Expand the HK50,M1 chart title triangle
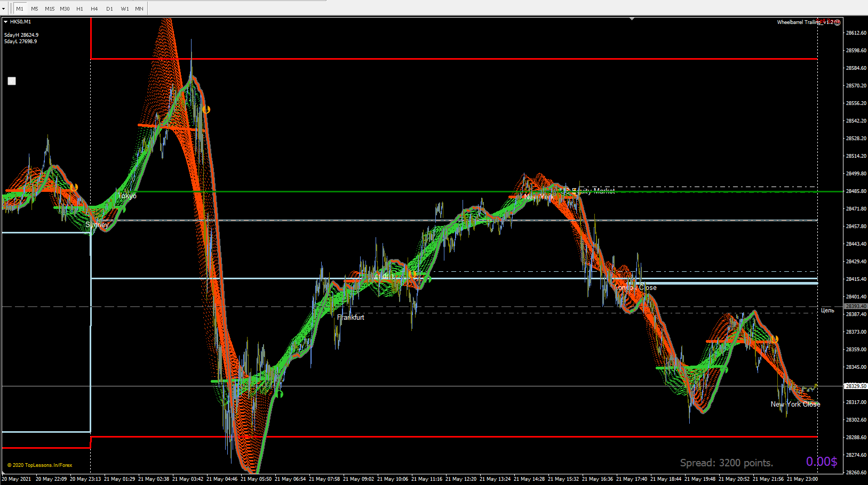 point(5,22)
